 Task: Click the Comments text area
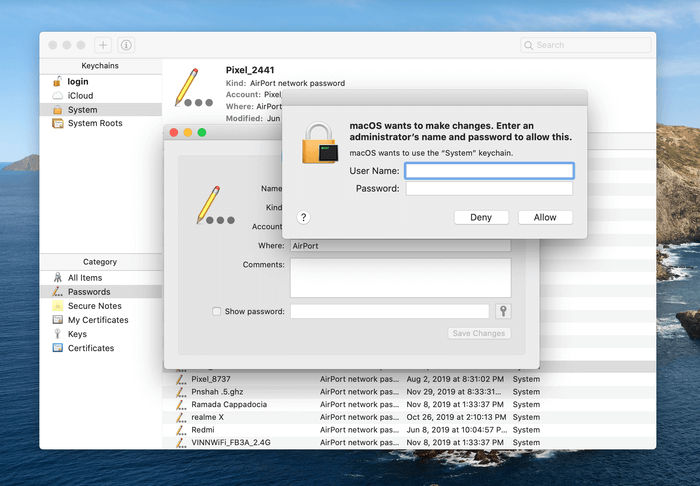click(x=400, y=278)
